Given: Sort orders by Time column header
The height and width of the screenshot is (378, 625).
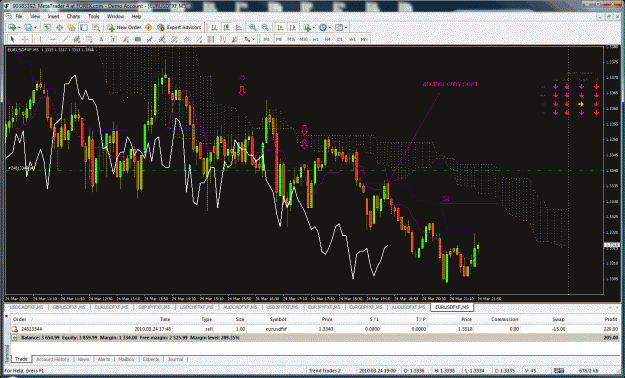Looking at the screenshot, I should pos(165,319).
